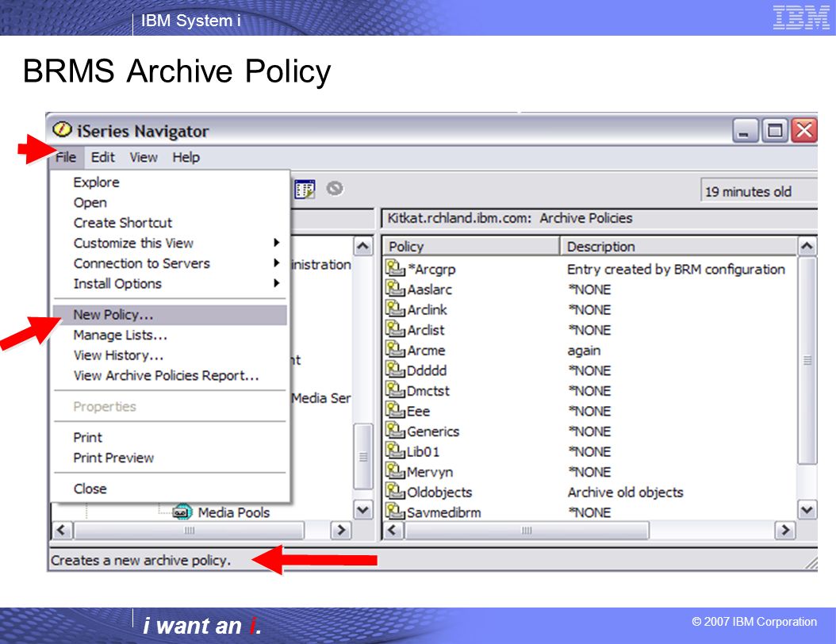Select the Oldobjects policy icon
Image resolution: width=836 pixels, height=644 pixels.
pyautogui.click(x=395, y=491)
